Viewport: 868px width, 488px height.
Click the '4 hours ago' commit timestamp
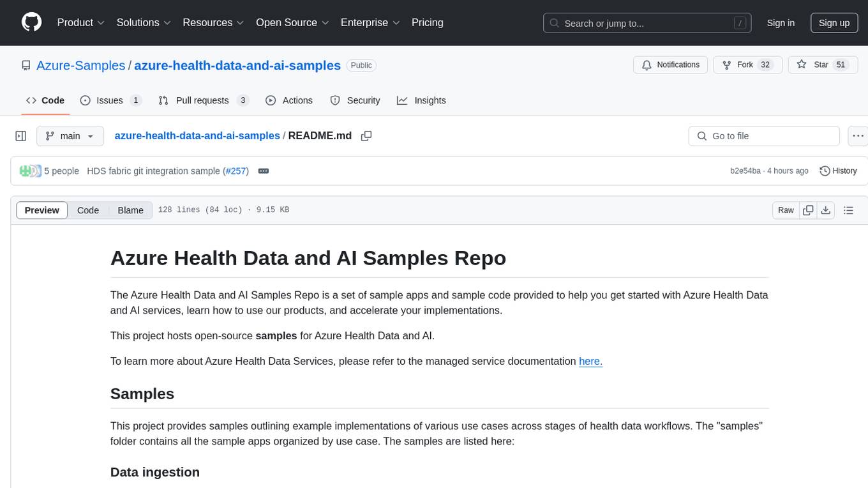pyautogui.click(x=788, y=171)
